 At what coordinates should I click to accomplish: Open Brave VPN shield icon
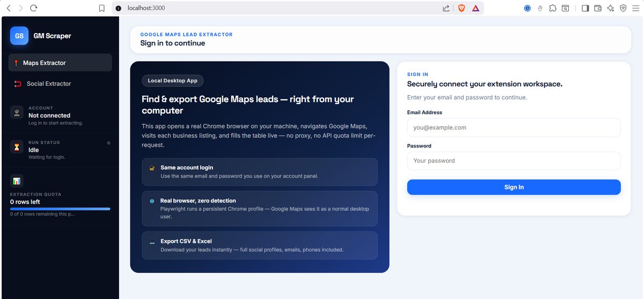623,8
